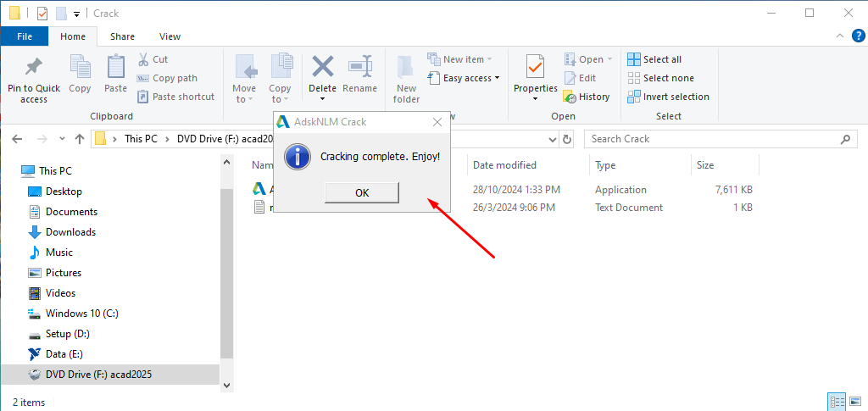Refresh the current folder view
This screenshot has height=411, width=868.
(567, 139)
